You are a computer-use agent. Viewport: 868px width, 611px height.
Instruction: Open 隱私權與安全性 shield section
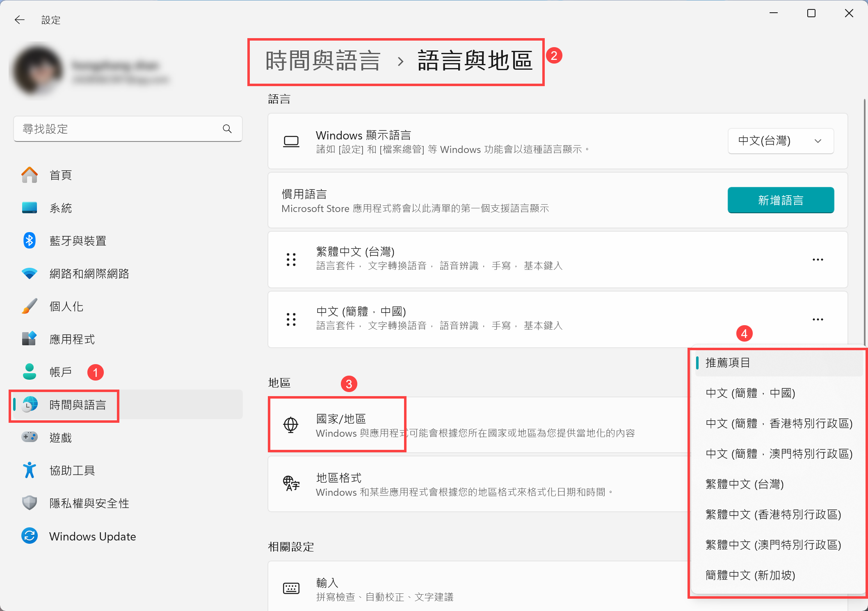pyautogui.click(x=89, y=503)
